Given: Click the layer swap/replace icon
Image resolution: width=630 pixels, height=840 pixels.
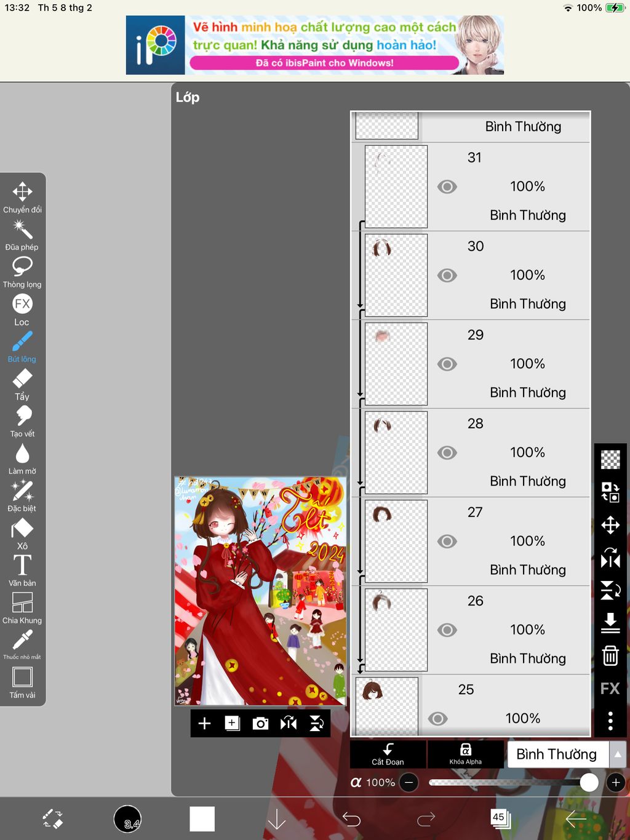Looking at the screenshot, I should pos(610,492).
